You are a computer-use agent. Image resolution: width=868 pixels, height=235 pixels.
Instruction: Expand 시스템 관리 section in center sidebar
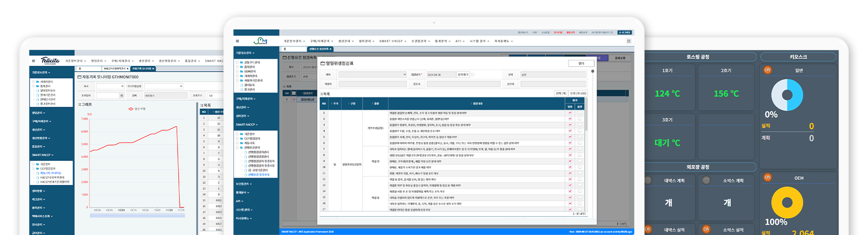244,210
